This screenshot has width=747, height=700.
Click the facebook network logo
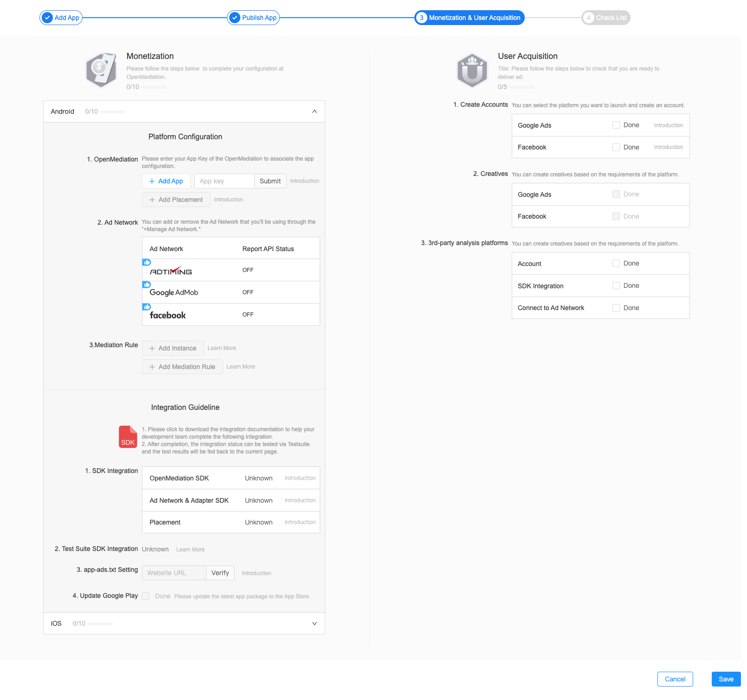coord(167,315)
